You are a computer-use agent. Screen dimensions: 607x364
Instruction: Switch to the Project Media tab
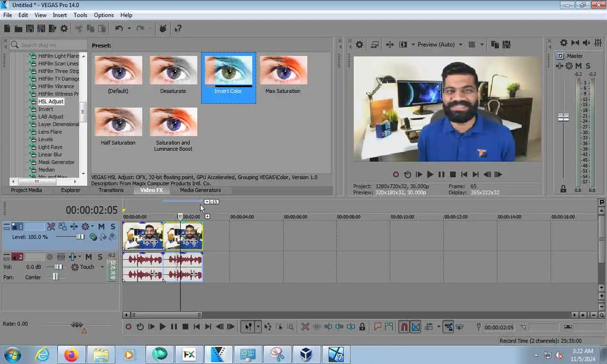[x=27, y=190]
